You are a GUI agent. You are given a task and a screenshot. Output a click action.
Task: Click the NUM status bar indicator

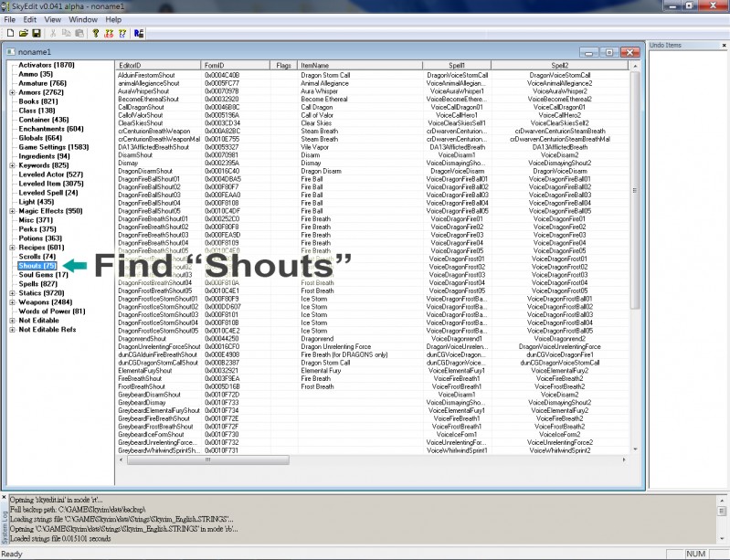pyautogui.click(x=695, y=554)
